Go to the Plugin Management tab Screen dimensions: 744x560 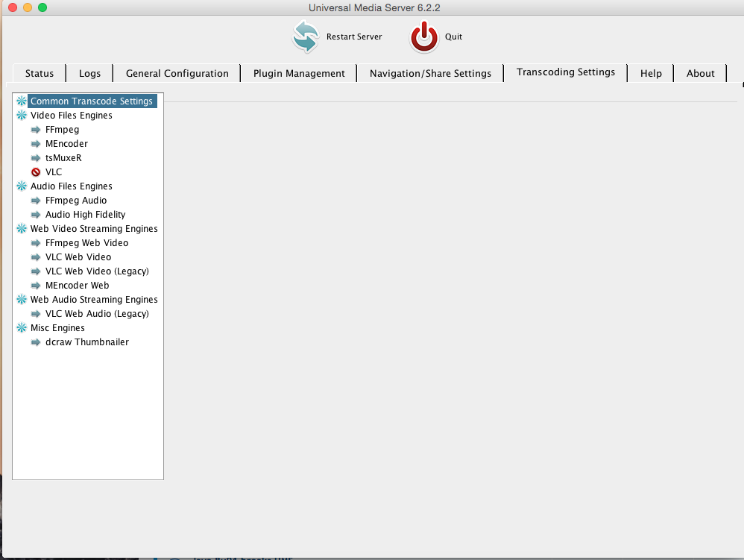(299, 73)
